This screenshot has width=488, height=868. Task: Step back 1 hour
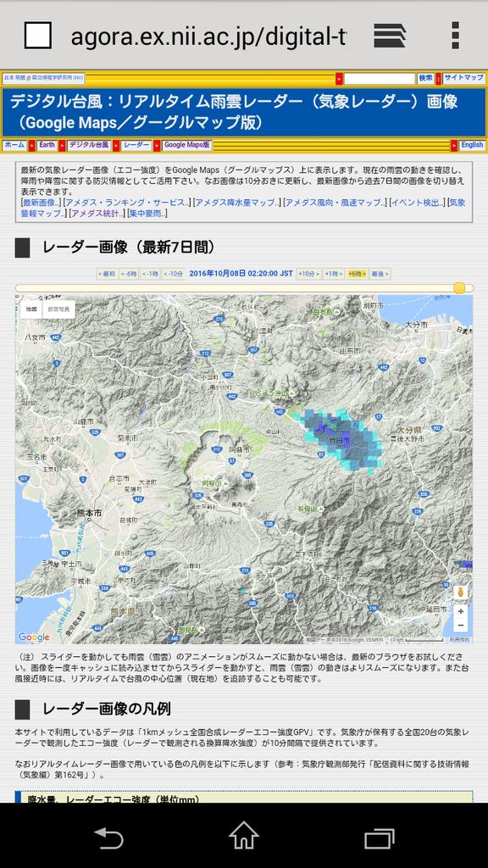click(149, 274)
